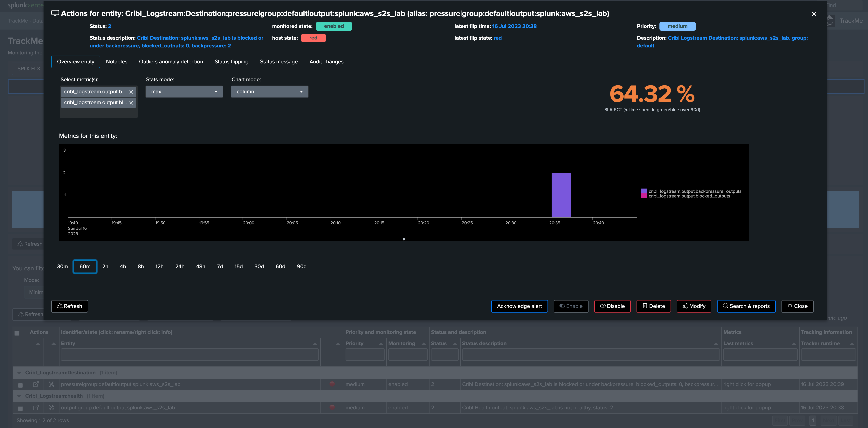
Task: Click the Acknowledge alert button
Action: coord(519,306)
